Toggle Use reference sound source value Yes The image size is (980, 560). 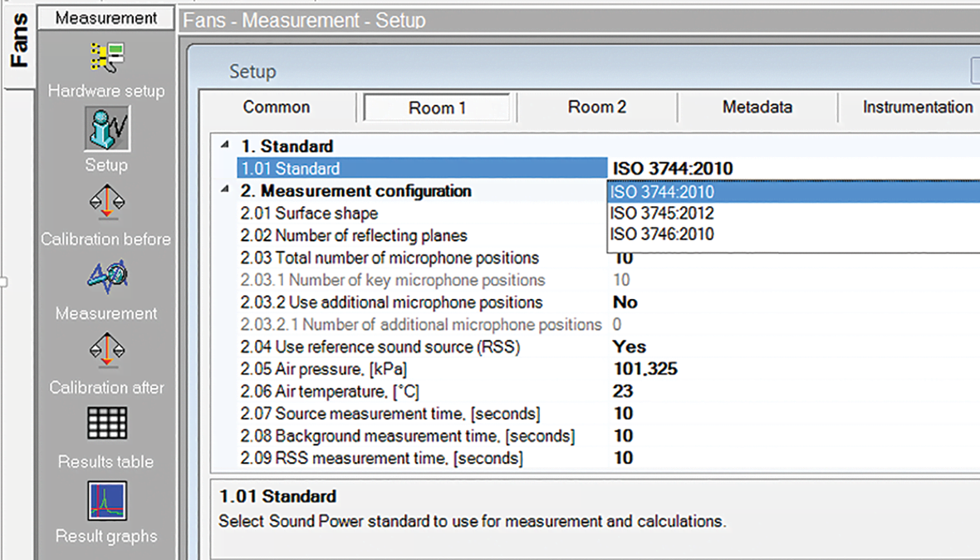[x=630, y=346]
